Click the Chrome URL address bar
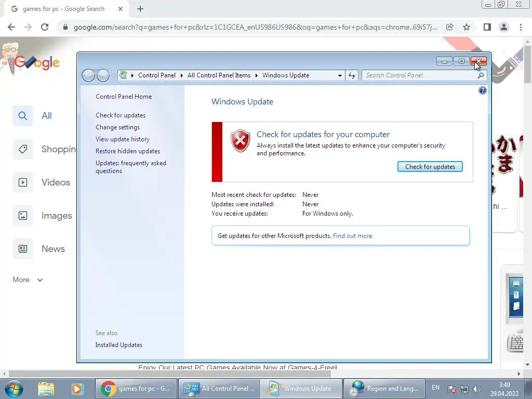Viewport: 532px width, 399px height. click(256, 27)
